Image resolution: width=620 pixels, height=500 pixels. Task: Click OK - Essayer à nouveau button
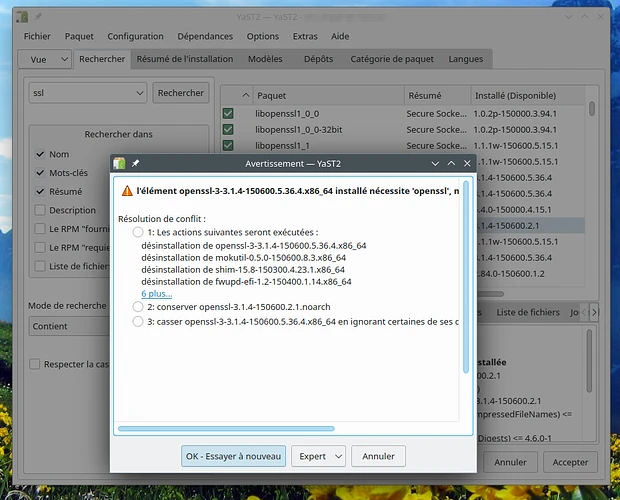(x=233, y=456)
